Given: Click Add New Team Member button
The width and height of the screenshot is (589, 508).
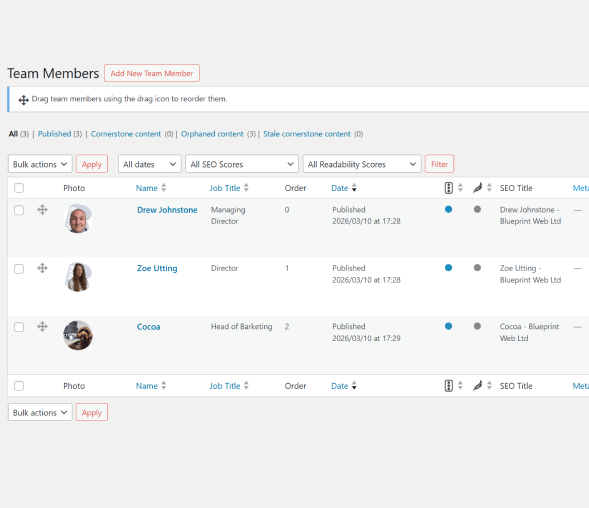Looking at the screenshot, I should point(152,73).
